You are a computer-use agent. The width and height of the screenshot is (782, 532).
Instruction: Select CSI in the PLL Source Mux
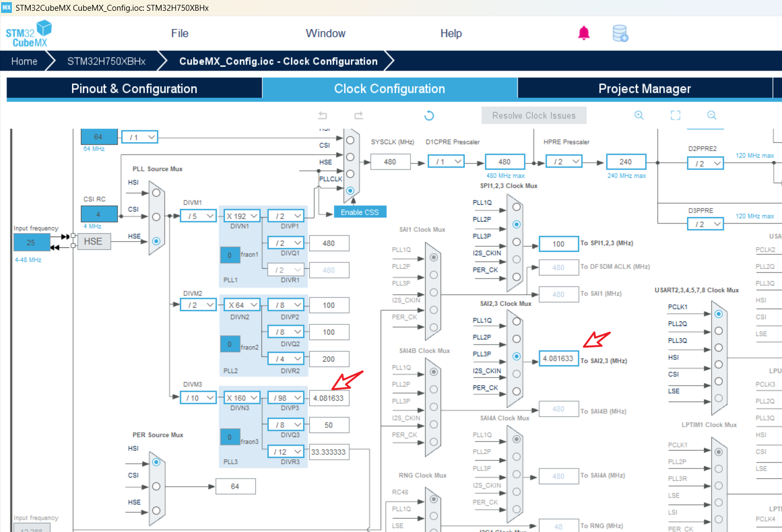click(156, 217)
